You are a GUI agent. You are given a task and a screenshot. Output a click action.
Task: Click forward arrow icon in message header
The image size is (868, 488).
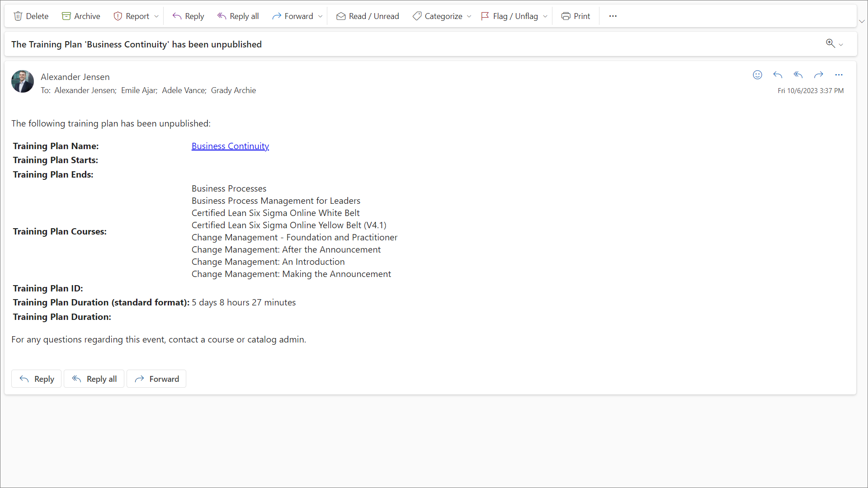(818, 75)
